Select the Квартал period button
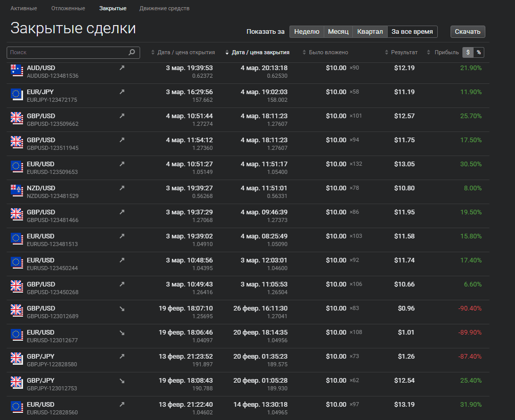This screenshot has height=420, width=515. point(370,32)
